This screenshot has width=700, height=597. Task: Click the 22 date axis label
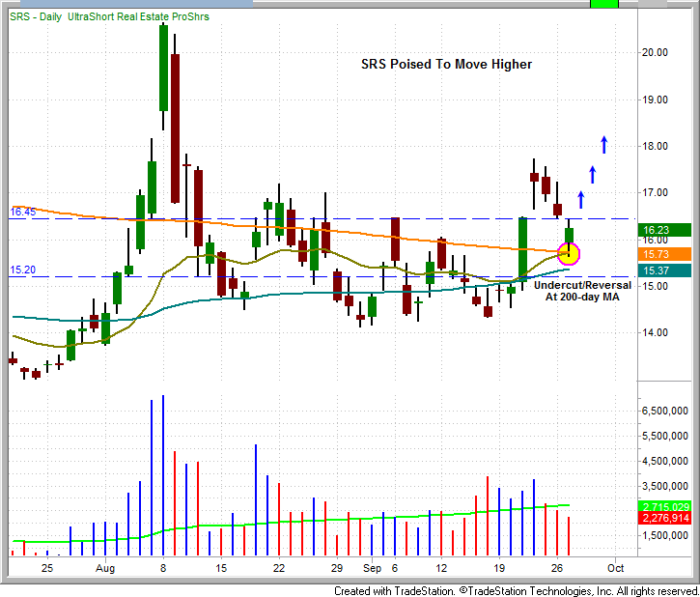point(279,568)
